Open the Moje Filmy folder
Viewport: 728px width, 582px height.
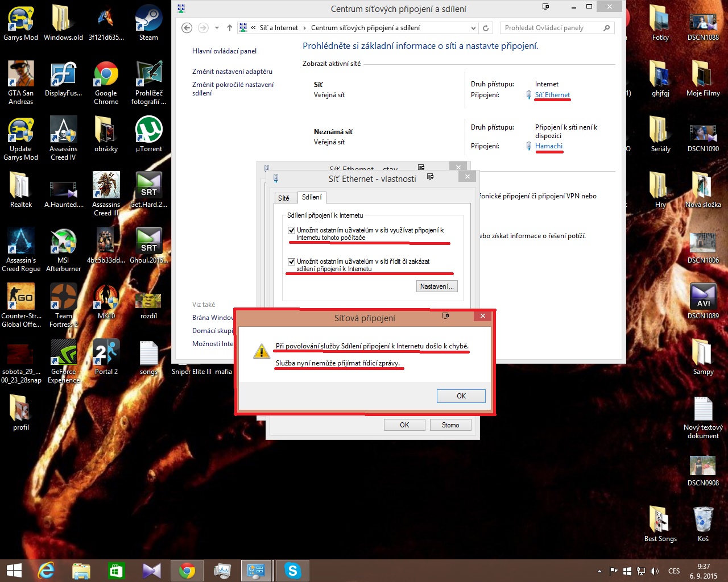(704, 78)
